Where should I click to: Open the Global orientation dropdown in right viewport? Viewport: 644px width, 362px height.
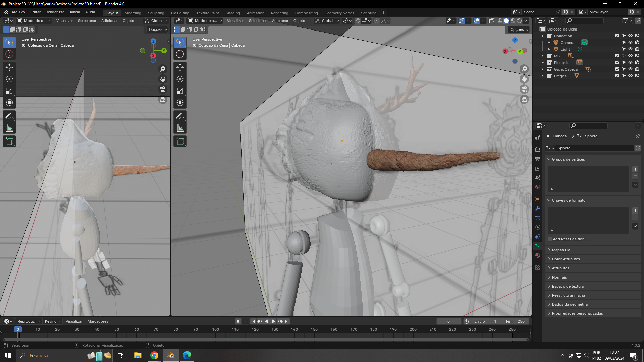pyautogui.click(x=327, y=21)
